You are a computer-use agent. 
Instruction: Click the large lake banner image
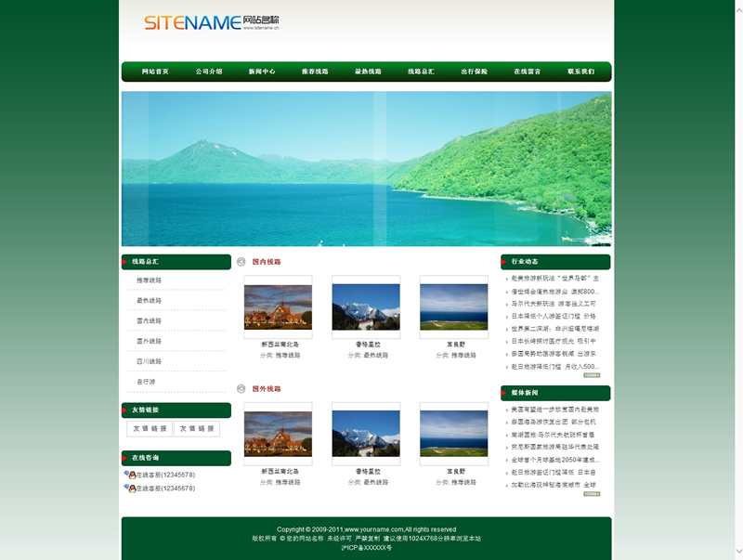pos(366,168)
